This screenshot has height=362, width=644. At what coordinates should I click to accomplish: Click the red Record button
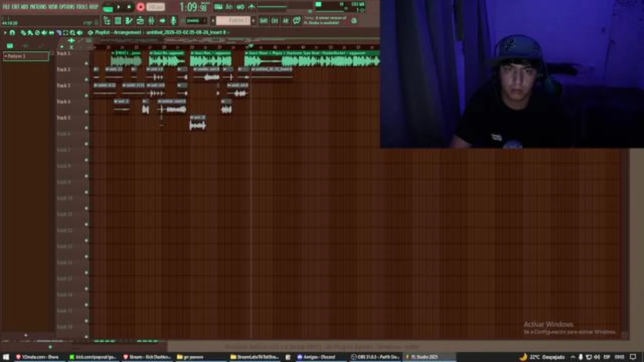140,7
